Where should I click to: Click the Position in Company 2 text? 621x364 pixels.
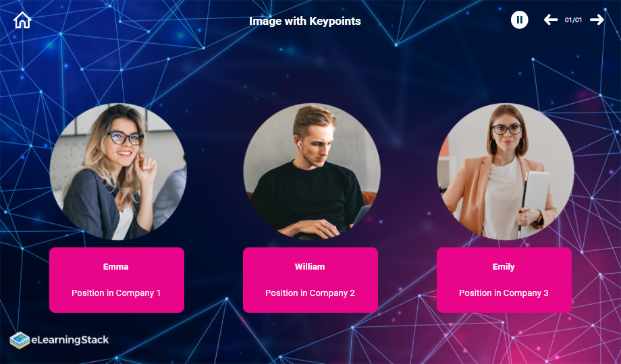(310, 293)
